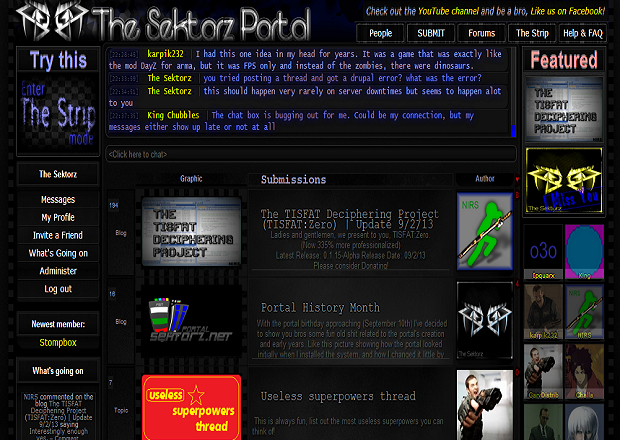Image resolution: width=620 pixels, height=440 pixels.
Task: Click karpik232 username in chat
Action: click(165, 54)
